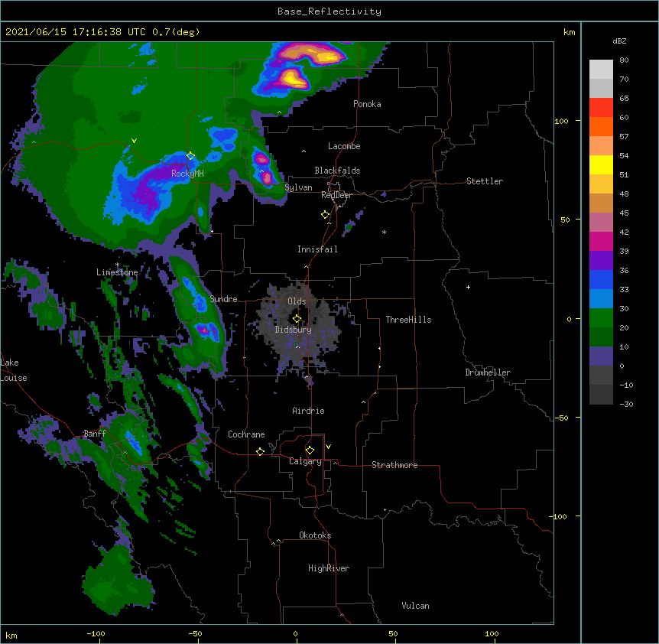Click the Cochrane label
The height and width of the screenshot is (644, 659).
246,434
